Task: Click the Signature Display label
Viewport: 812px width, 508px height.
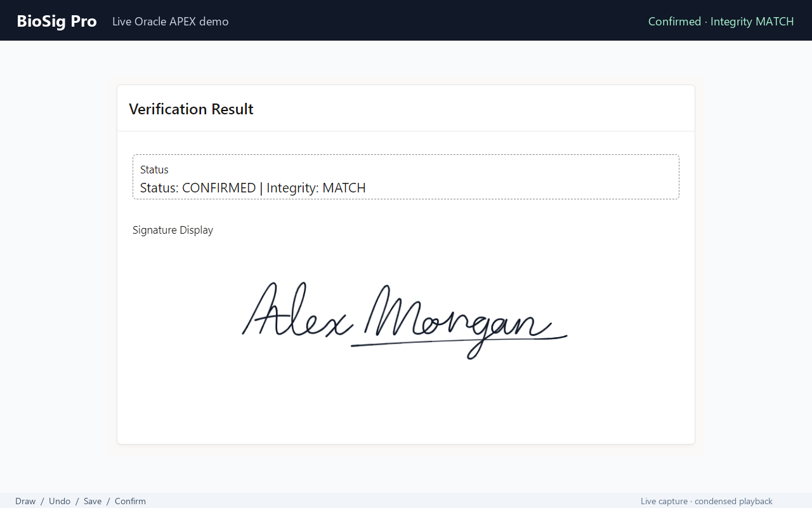Action: (173, 230)
